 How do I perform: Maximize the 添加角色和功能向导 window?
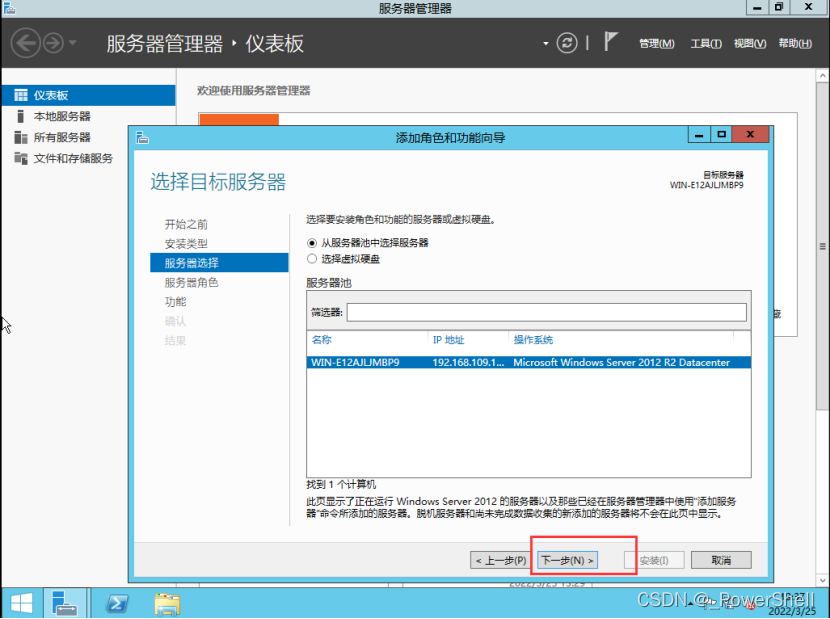point(721,135)
